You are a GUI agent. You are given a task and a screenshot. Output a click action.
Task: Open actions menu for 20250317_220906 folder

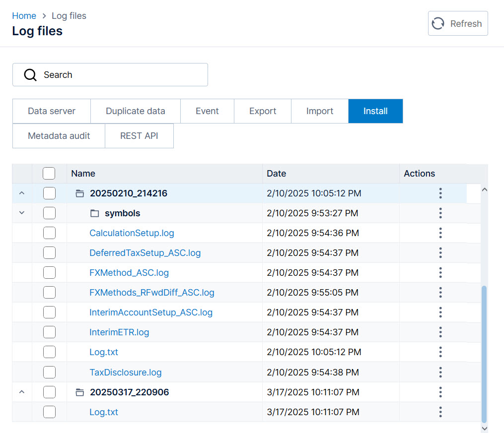coord(440,392)
